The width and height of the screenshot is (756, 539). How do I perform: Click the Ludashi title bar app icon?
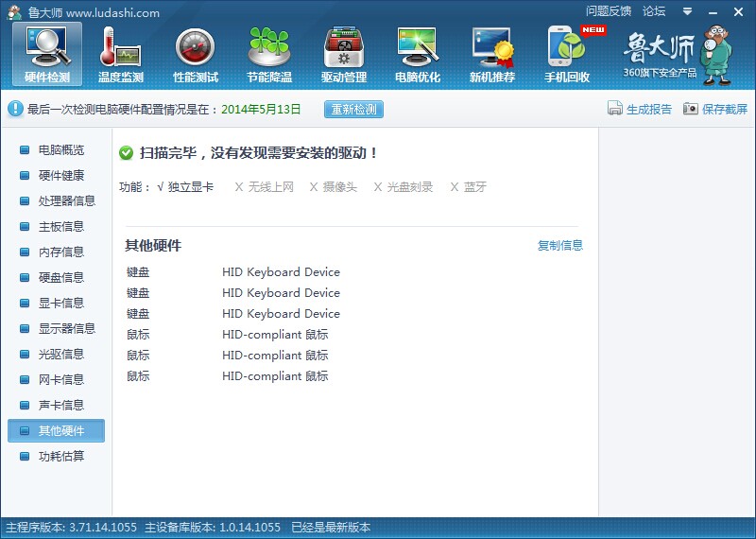tap(14, 12)
